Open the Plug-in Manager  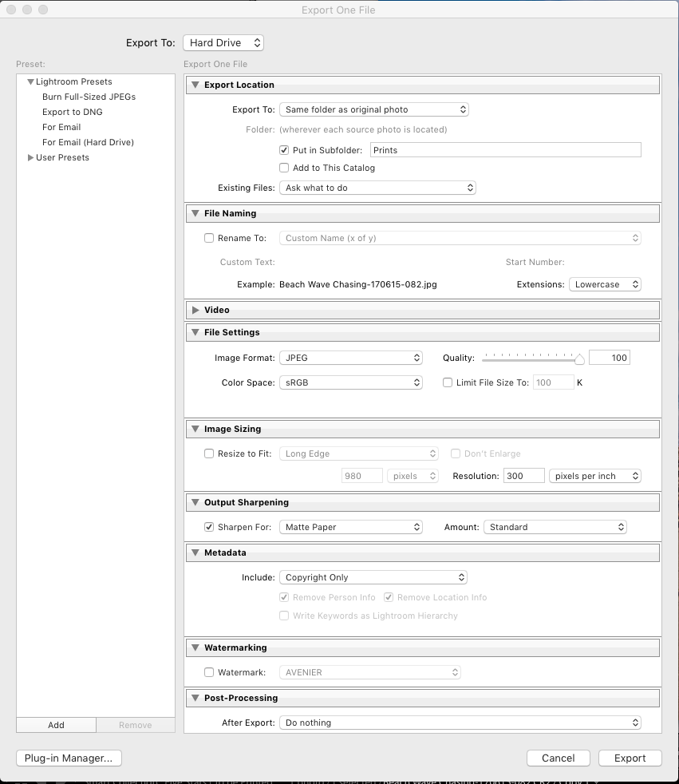coord(69,758)
